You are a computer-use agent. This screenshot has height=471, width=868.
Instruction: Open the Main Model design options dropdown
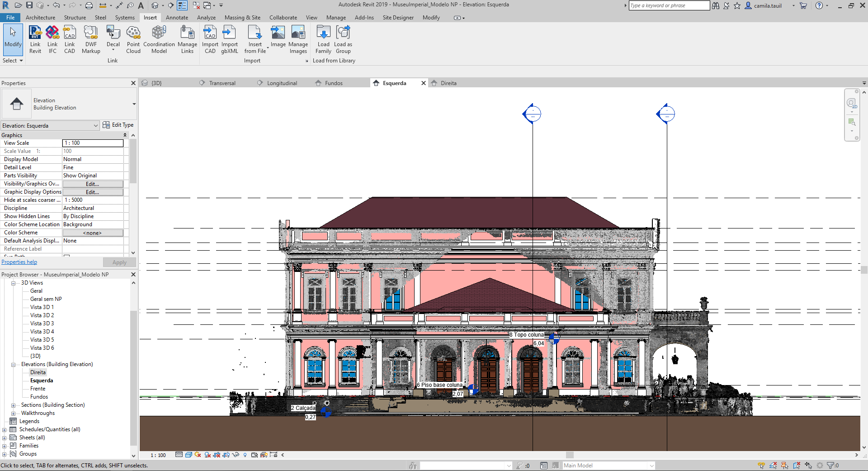(651, 466)
